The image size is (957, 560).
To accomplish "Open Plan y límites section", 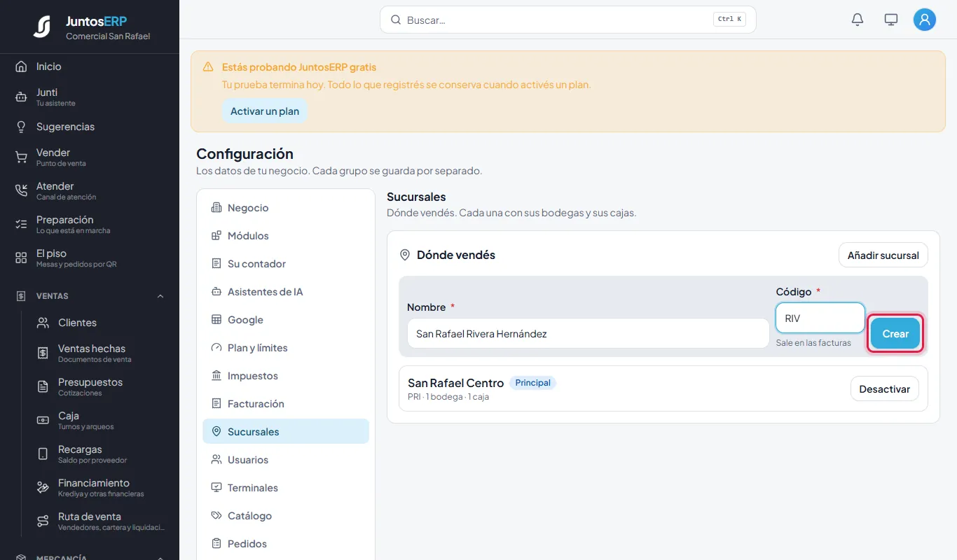I will click(286, 348).
